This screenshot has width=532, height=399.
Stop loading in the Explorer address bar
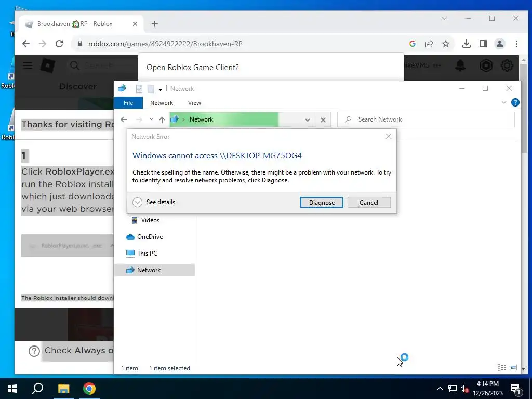pyautogui.click(x=323, y=120)
